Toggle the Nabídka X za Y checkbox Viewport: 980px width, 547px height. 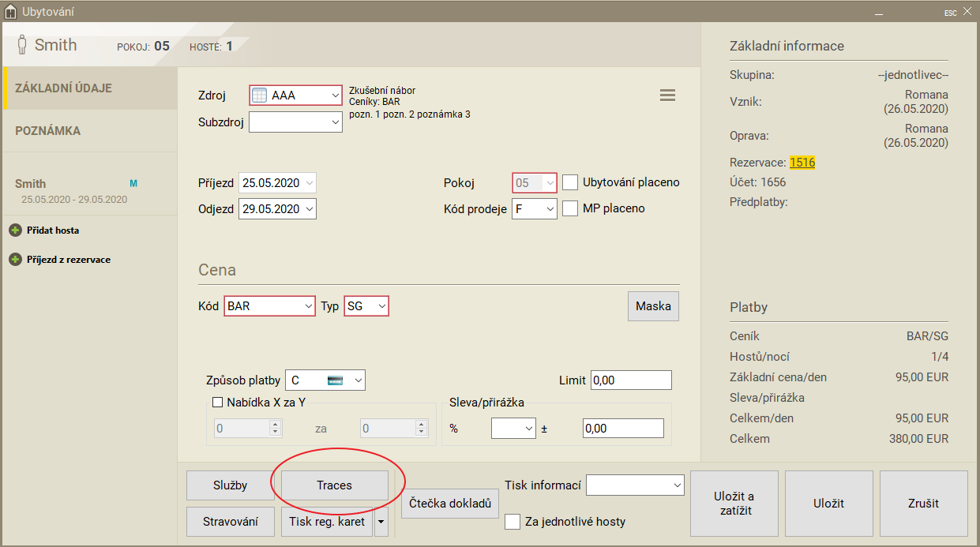pos(218,402)
